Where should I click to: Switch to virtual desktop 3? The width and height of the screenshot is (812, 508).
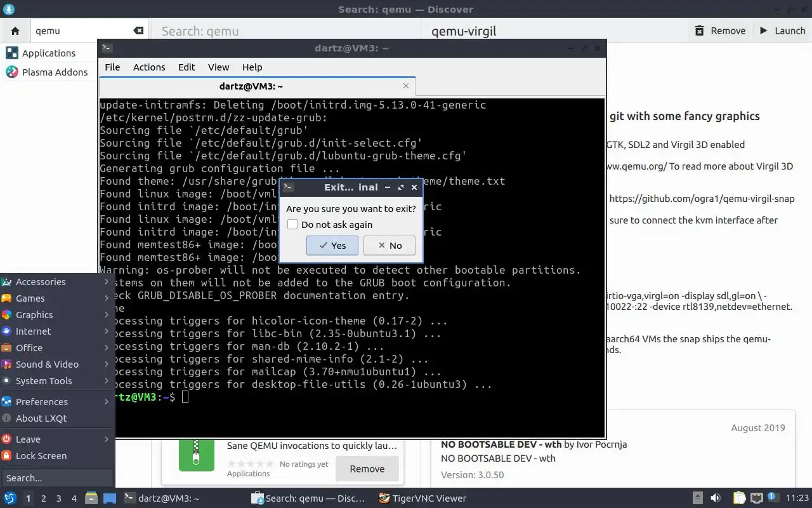coord(58,498)
